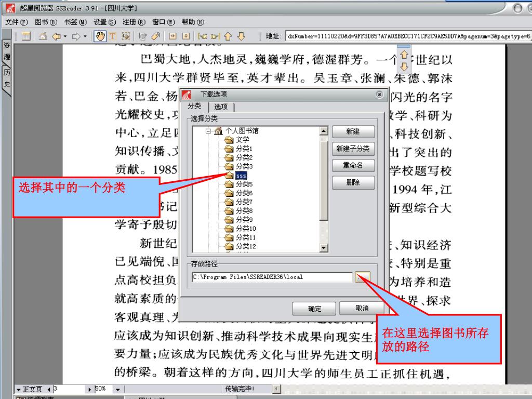Select the 分类8 folder

(x=244, y=211)
